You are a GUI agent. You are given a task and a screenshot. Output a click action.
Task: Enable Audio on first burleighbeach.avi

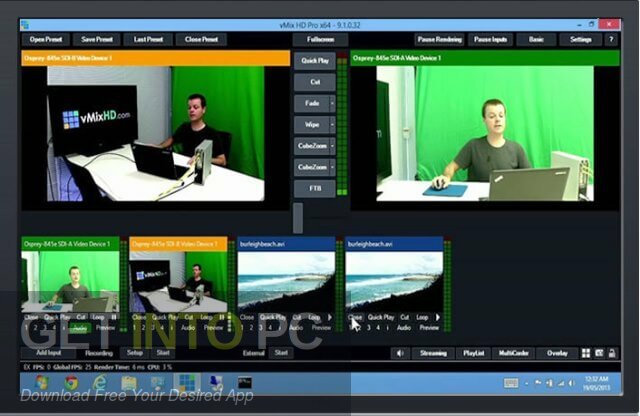(x=296, y=328)
